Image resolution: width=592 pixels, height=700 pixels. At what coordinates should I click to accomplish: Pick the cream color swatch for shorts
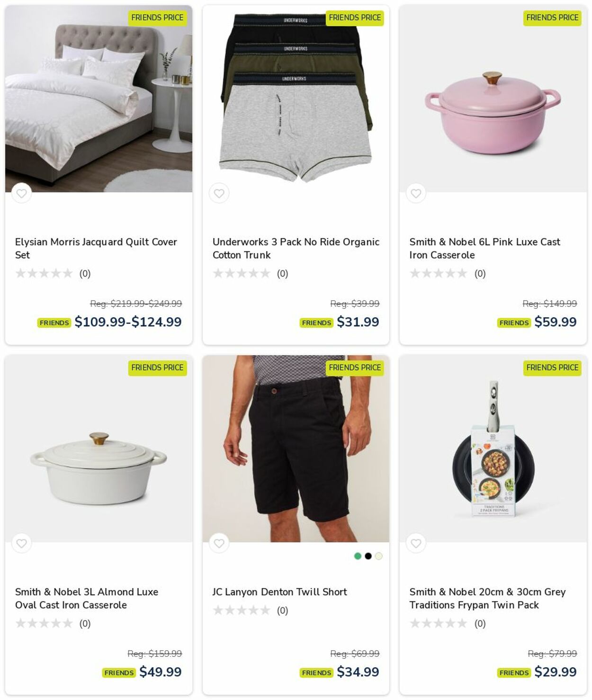[x=378, y=556]
